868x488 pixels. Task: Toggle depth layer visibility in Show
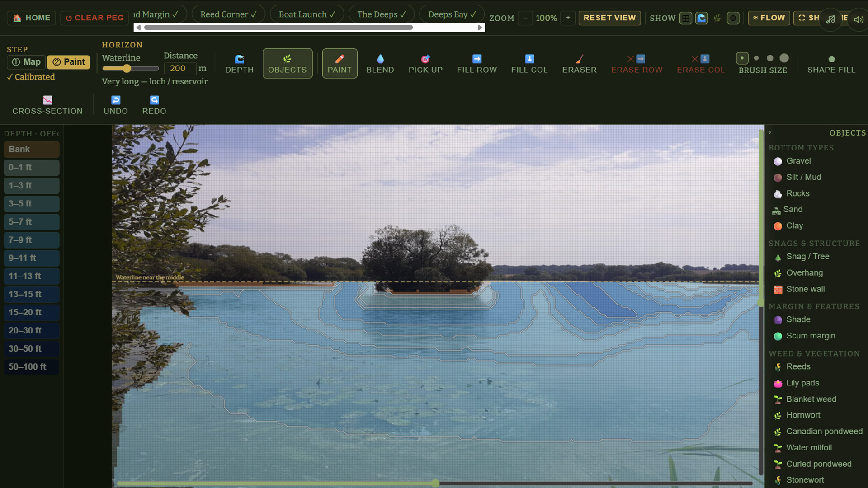point(702,18)
